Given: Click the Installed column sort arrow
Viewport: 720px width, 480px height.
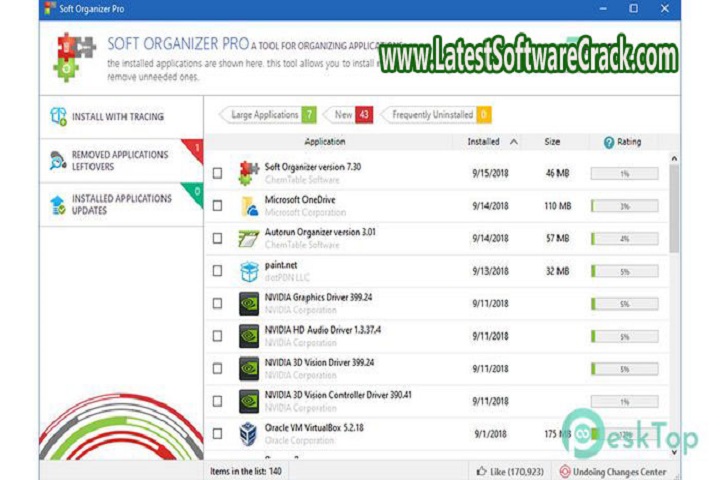Looking at the screenshot, I should [x=514, y=142].
